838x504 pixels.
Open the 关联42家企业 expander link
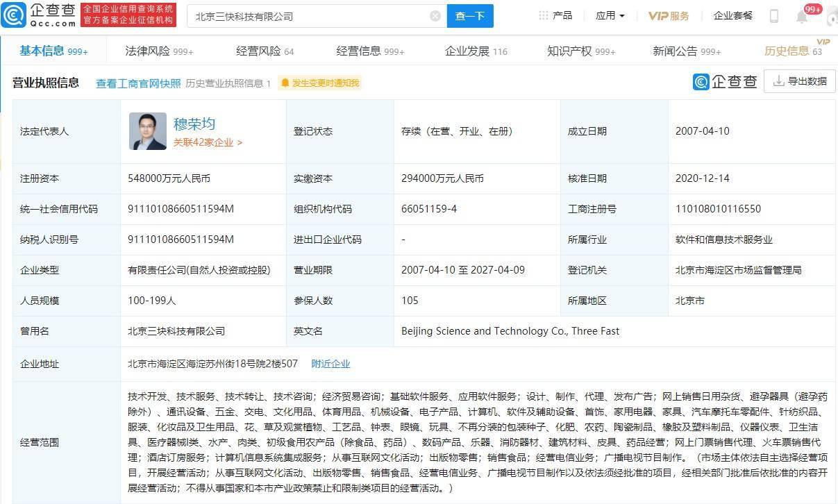pos(208,142)
